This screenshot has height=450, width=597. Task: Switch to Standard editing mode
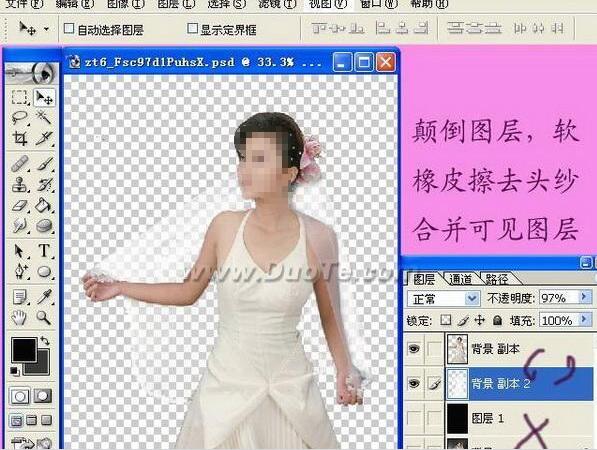pos(20,396)
